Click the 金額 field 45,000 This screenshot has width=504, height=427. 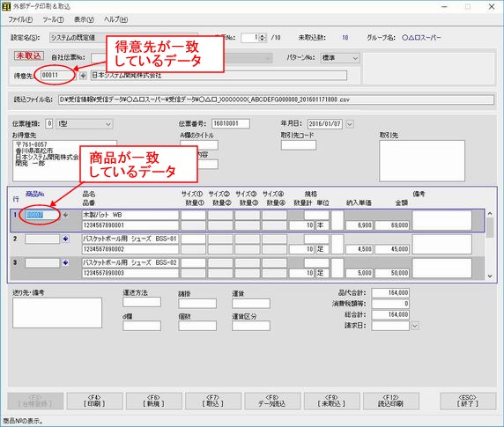pyautogui.click(x=392, y=249)
